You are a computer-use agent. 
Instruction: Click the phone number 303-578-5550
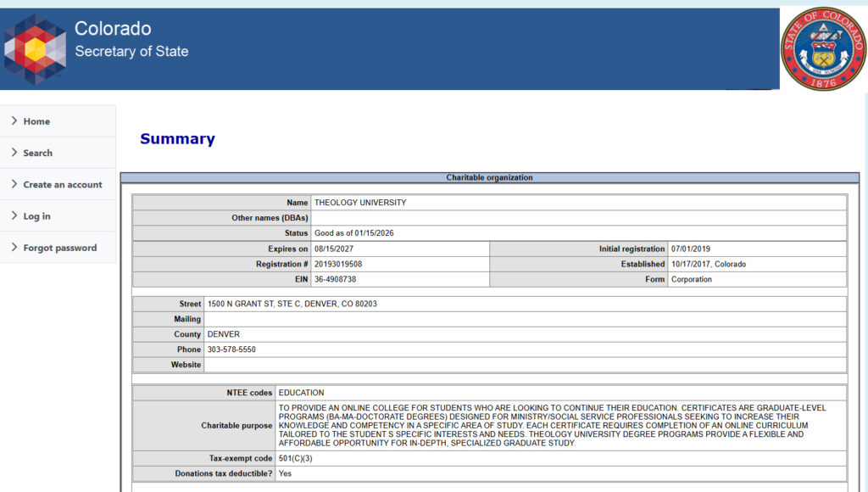tap(231, 349)
